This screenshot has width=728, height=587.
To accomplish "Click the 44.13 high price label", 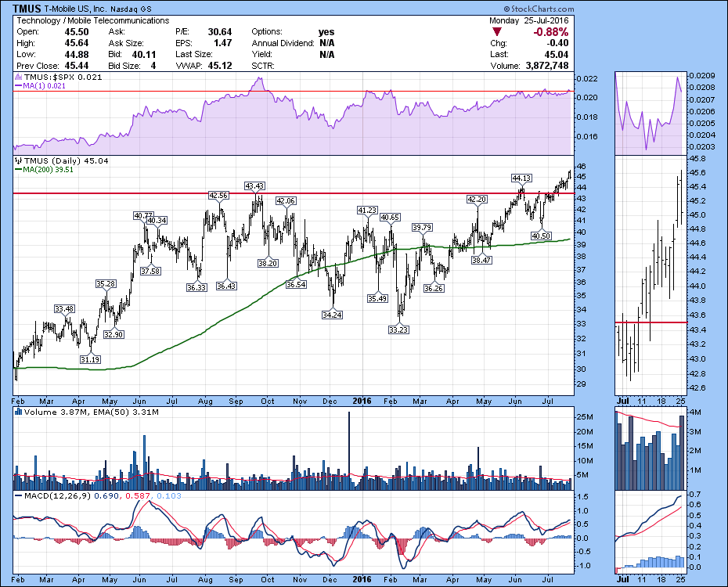I will click(x=521, y=178).
